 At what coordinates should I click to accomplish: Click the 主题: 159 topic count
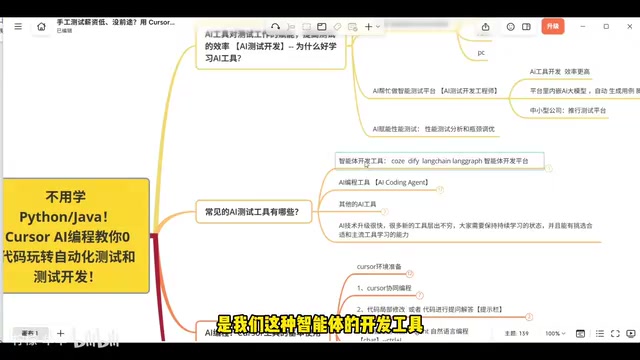pos(516,333)
